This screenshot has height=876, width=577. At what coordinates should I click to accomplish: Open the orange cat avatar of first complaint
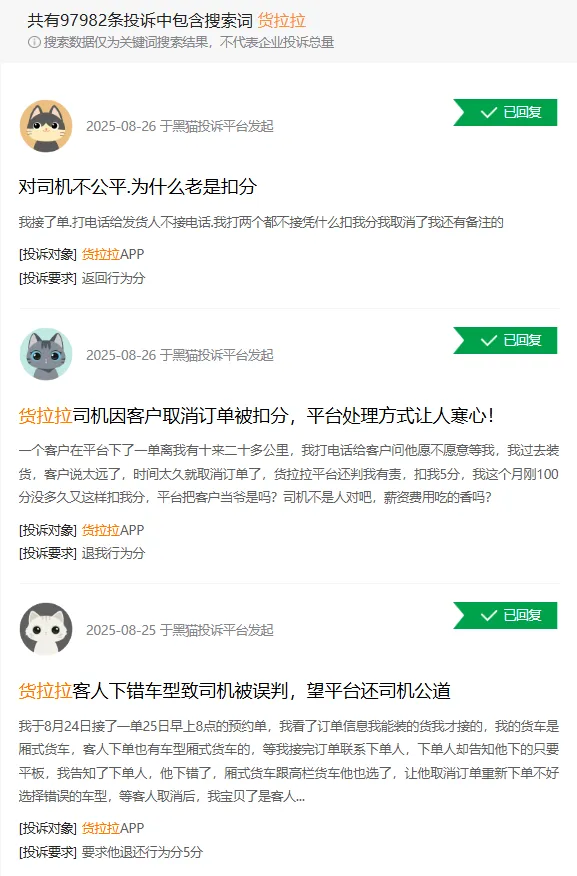pyautogui.click(x=46, y=126)
